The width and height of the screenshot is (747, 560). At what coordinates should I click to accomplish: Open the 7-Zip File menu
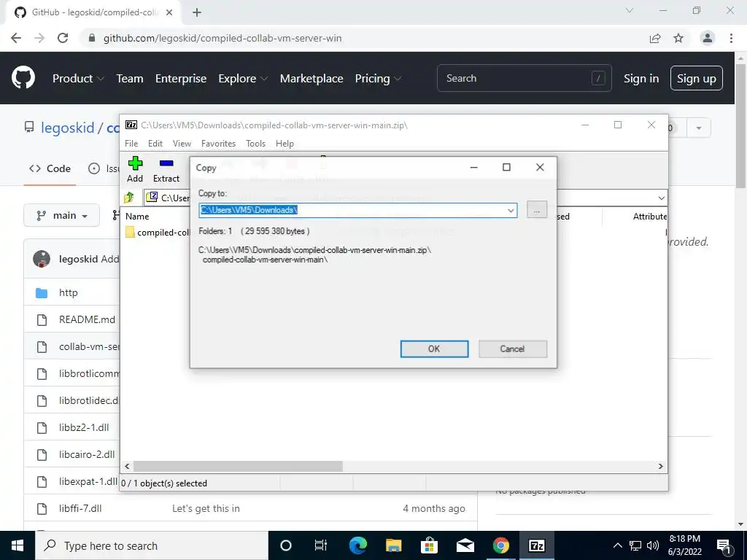pyautogui.click(x=131, y=144)
